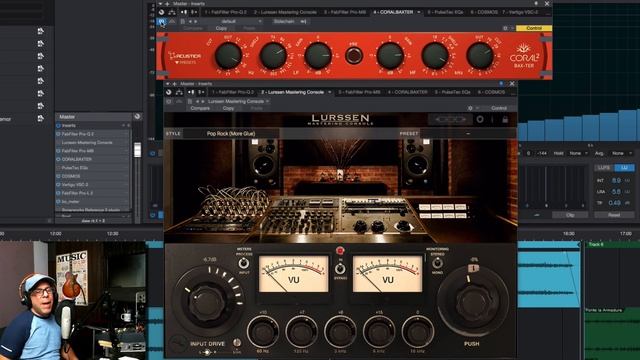
Task: Toggle CORALBAXTER insert power in Master list
Action: (58, 159)
